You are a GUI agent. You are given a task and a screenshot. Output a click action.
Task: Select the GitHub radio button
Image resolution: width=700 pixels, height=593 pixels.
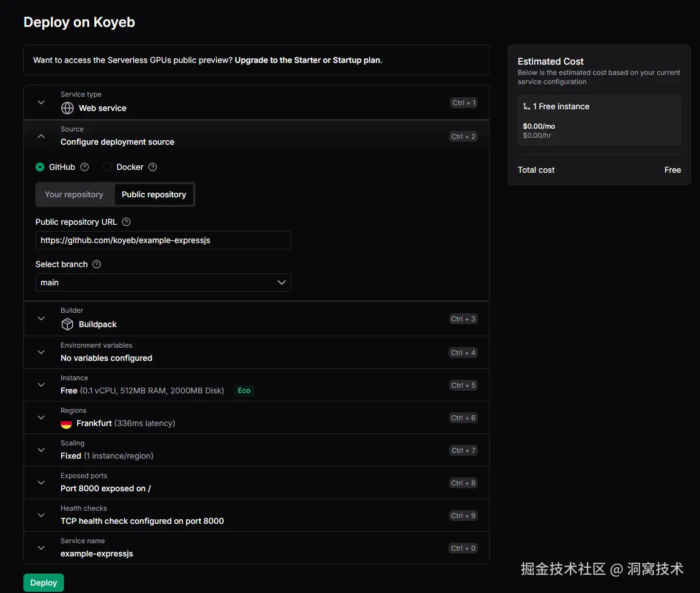pos(40,167)
